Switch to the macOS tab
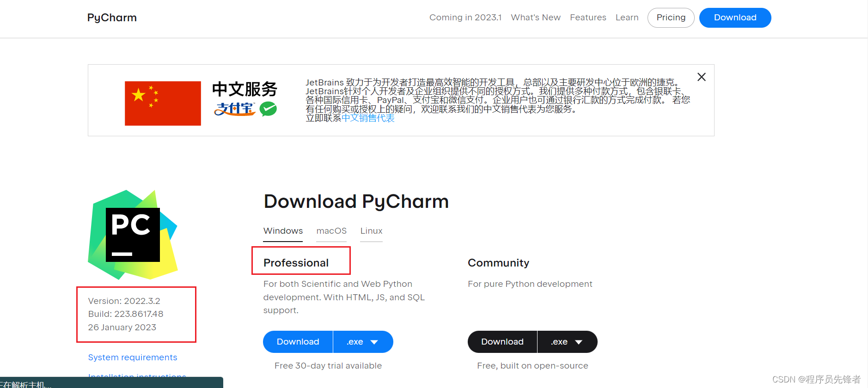This screenshot has height=388, width=868. (331, 231)
